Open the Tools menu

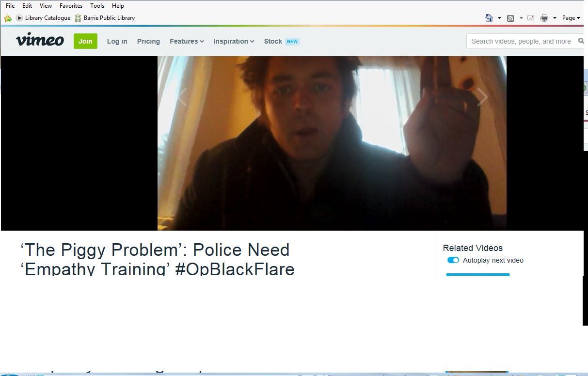(x=97, y=6)
